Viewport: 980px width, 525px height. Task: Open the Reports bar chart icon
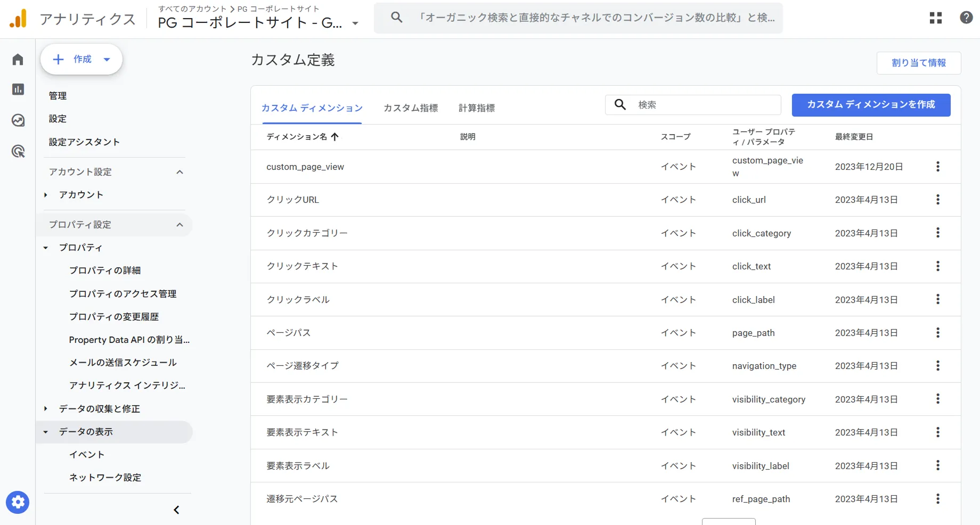[x=18, y=89]
